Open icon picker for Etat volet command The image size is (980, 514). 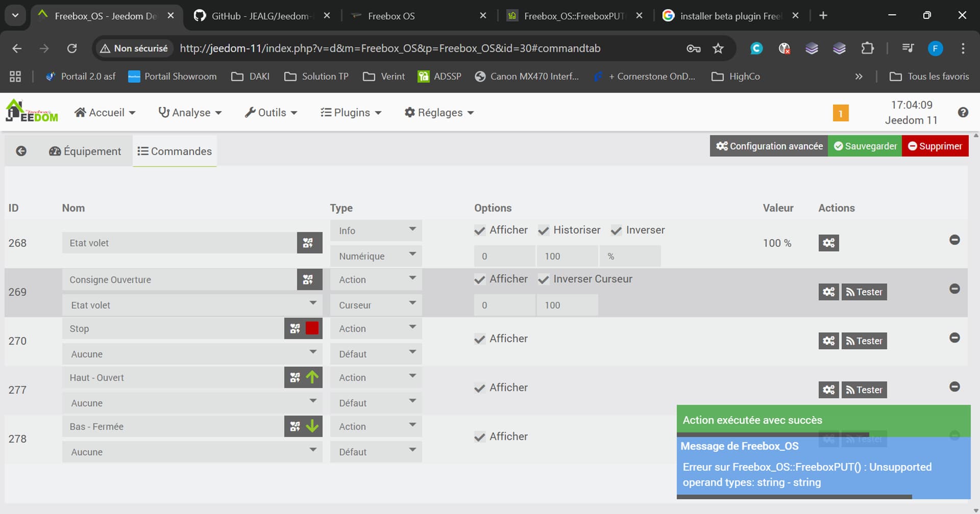309,243
